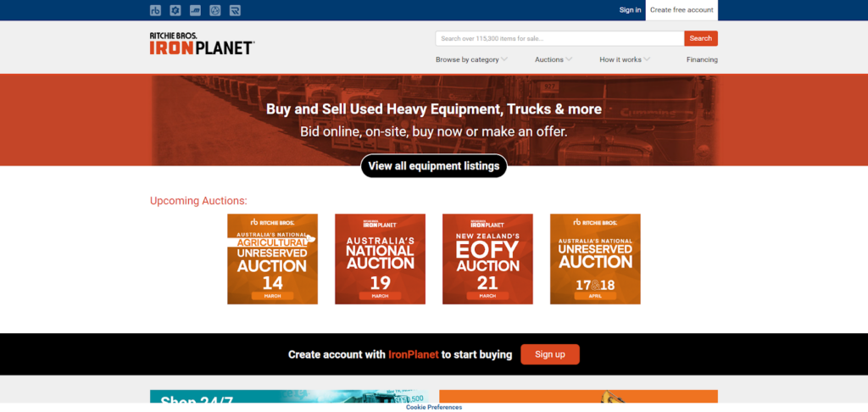The image size is (868, 412).
Task: Click the Ritchie Bros. IronPlanet logo
Action: [202, 43]
